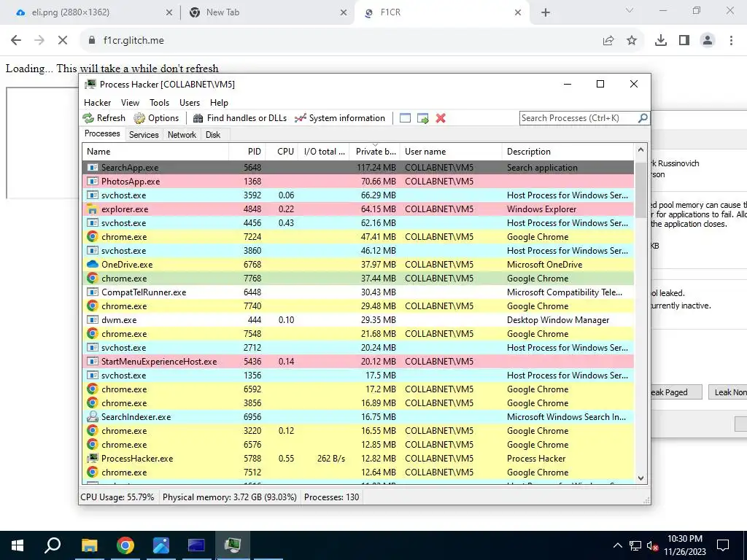747x560 pixels.
Task: Click scroll up arrow in process list
Action: click(640, 149)
